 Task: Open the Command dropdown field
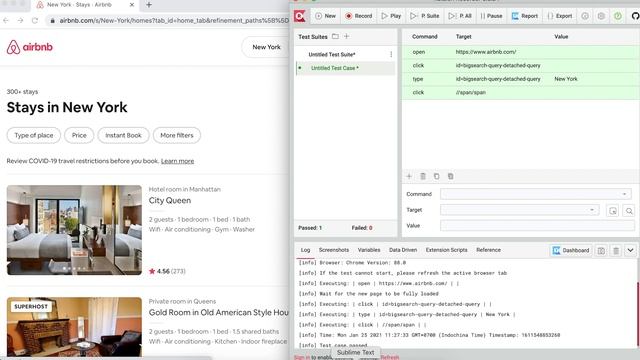click(x=536, y=194)
